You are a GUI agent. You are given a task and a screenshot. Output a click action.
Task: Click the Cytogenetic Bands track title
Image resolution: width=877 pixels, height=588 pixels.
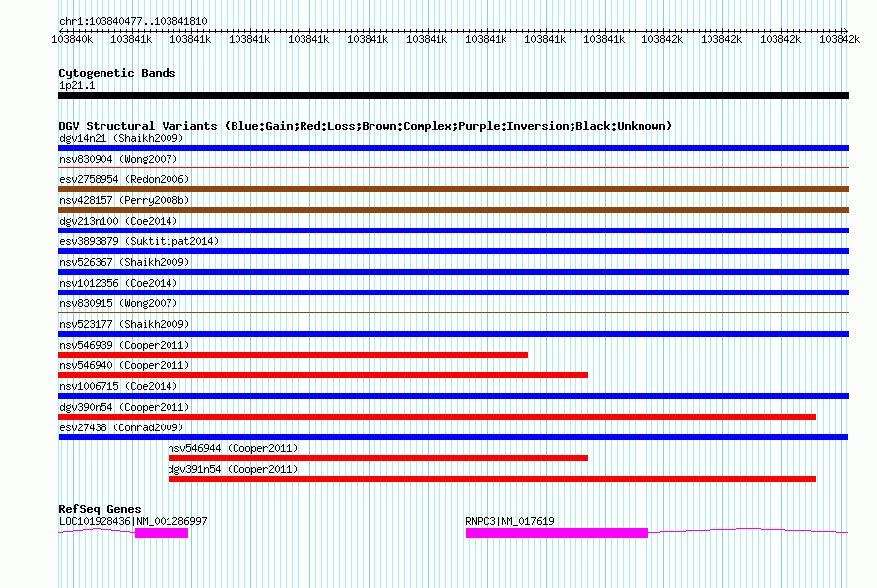(117, 73)
